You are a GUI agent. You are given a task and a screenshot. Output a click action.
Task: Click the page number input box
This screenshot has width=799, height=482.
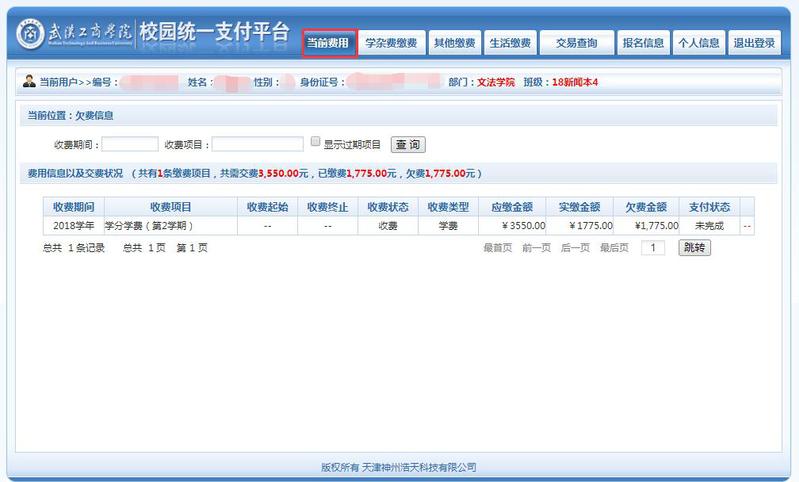click(652, 247)
